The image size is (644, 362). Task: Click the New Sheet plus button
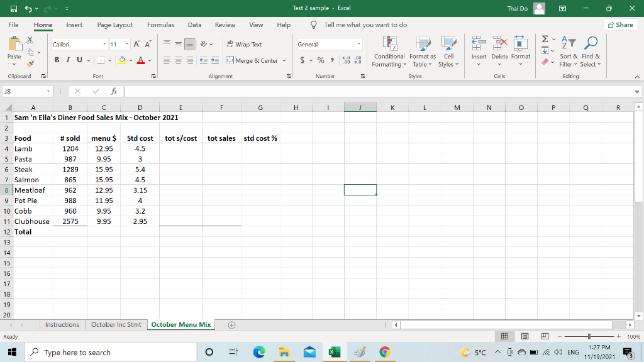pyautogui.click(x=231, y=325)
